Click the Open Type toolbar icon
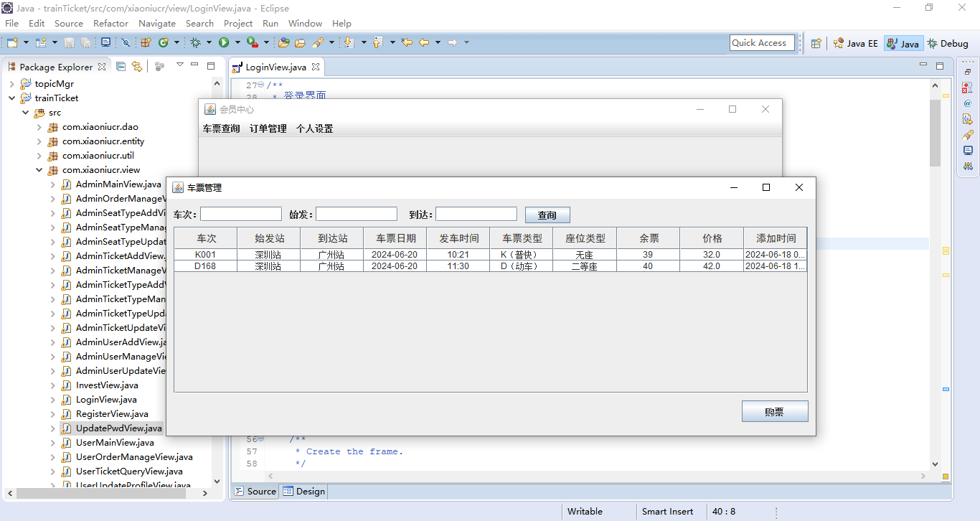The height and width of the screenshot is (521, 980). click(x=284, y=43)
